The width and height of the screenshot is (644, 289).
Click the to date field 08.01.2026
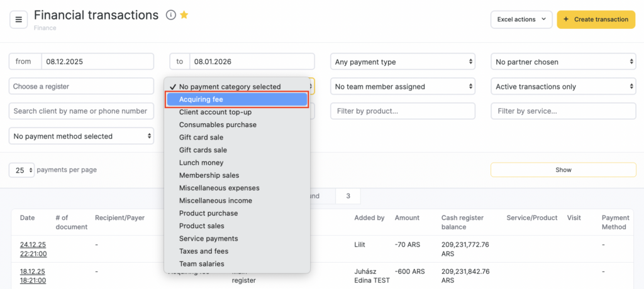[x=252, y=62]
